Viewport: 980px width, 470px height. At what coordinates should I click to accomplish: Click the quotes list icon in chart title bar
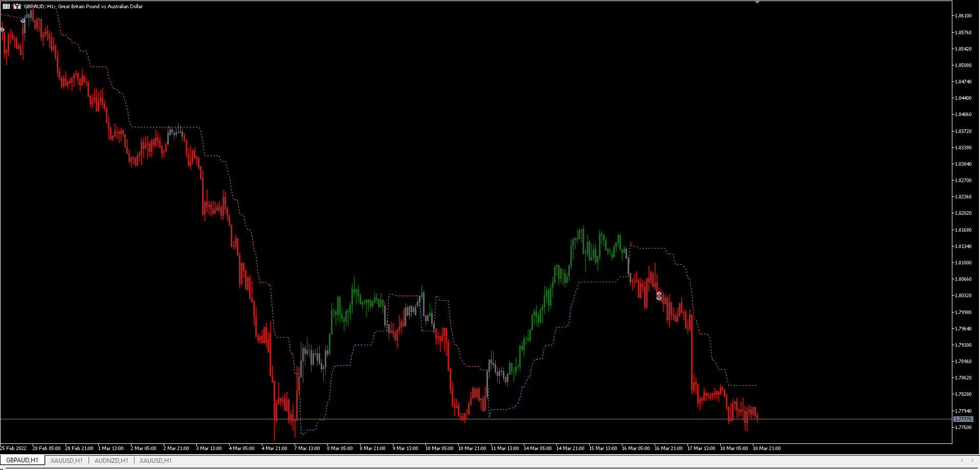6,6
